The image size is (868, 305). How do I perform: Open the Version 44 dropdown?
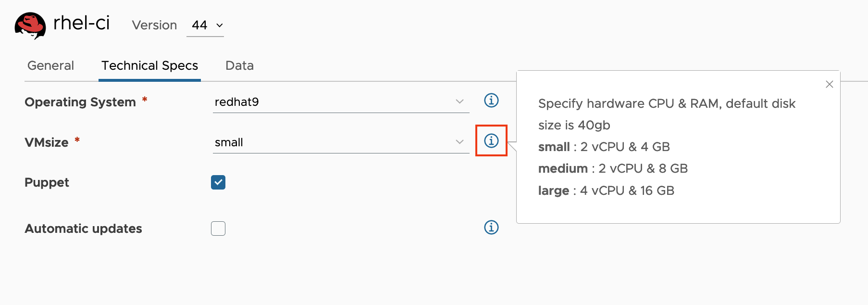[207, 25]
